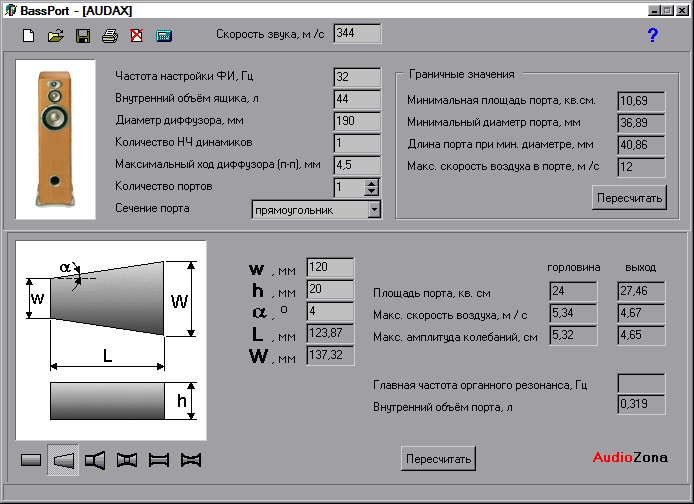Select the horn-flared port shape icon

coord(95,460)
